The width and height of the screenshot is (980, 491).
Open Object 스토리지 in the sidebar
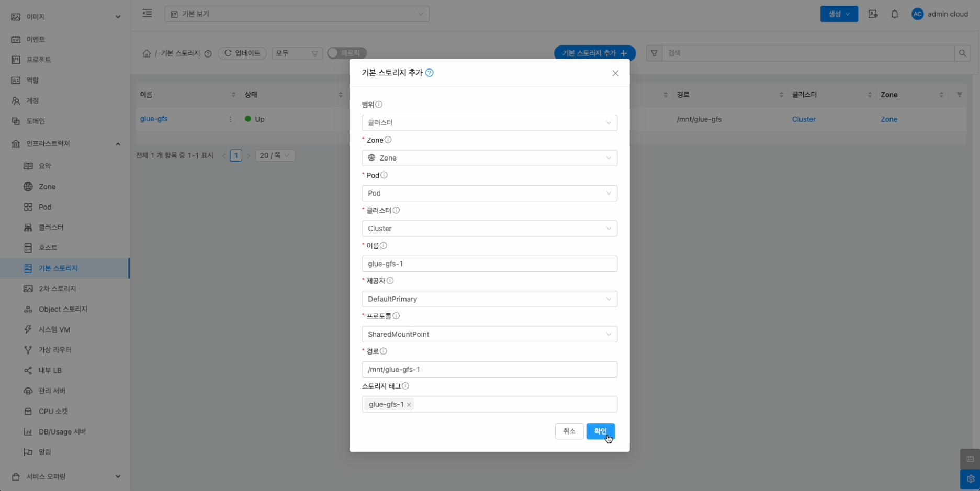coord(65,309)
